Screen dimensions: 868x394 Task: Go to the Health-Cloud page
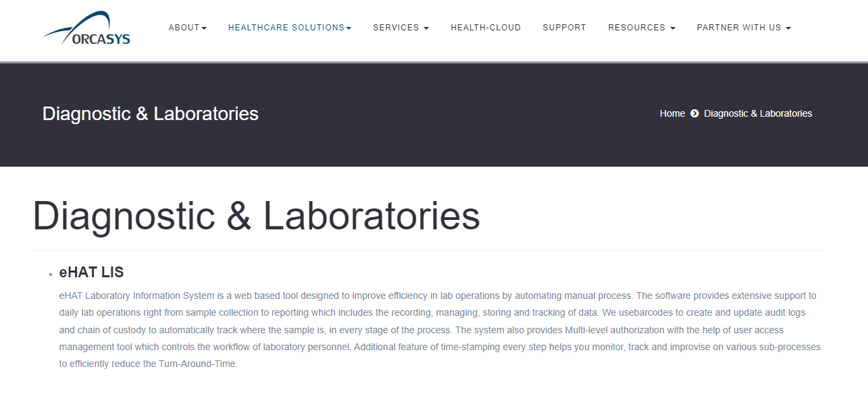[486, 28]
